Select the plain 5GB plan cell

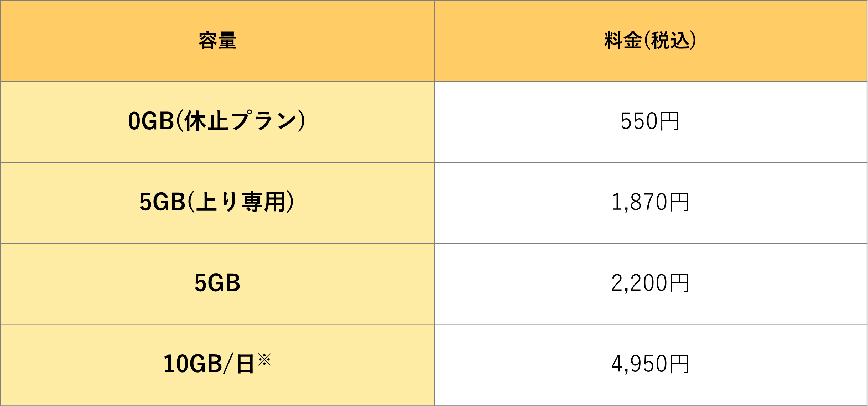click(x=217, y=283)
